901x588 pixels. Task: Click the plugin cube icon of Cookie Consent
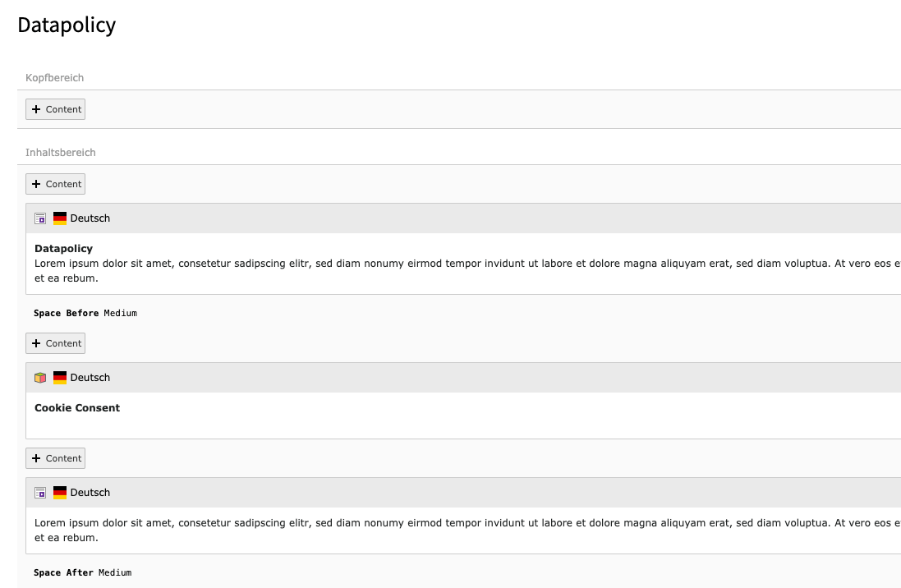pyautogui.click(x=40, y=378)
